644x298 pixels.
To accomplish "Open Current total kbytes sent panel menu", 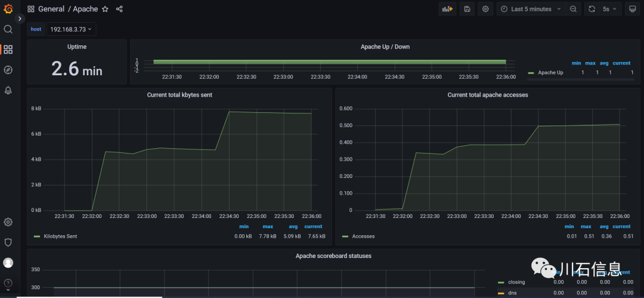I will 179,95.
